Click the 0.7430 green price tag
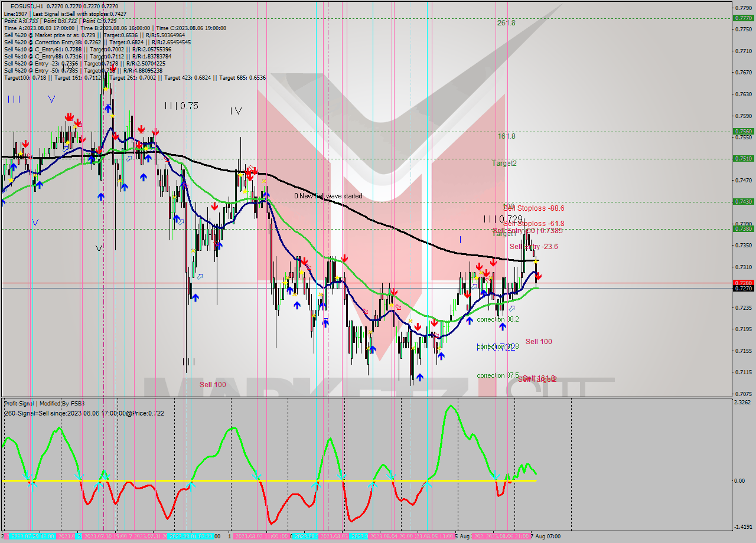 pyautogui.click(x=743, y=202)
